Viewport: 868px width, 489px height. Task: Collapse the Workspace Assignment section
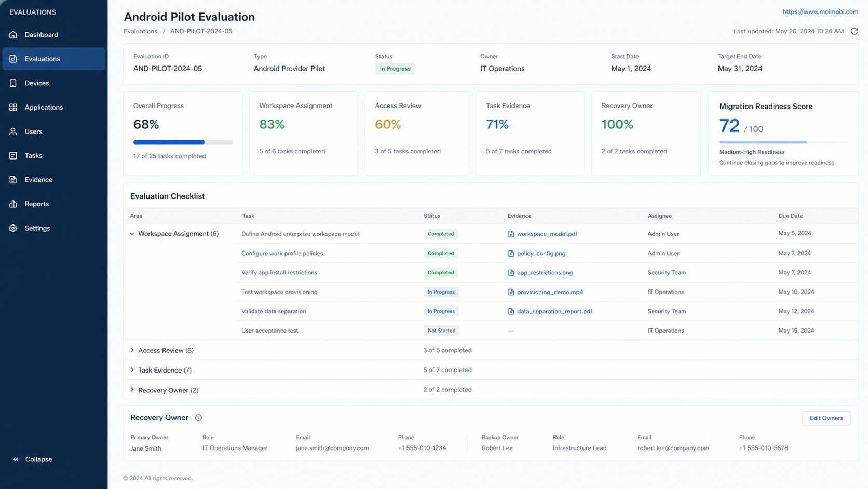point(132,234)
